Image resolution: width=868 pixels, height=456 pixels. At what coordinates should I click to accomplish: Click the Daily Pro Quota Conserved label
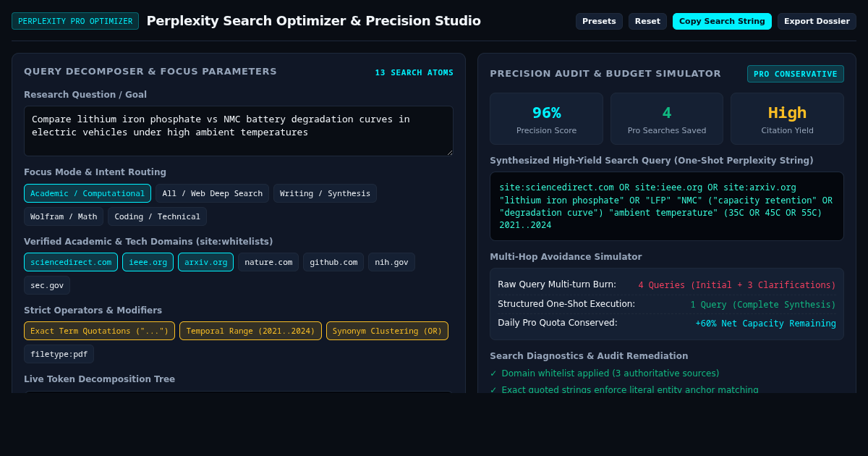point(557,323)
